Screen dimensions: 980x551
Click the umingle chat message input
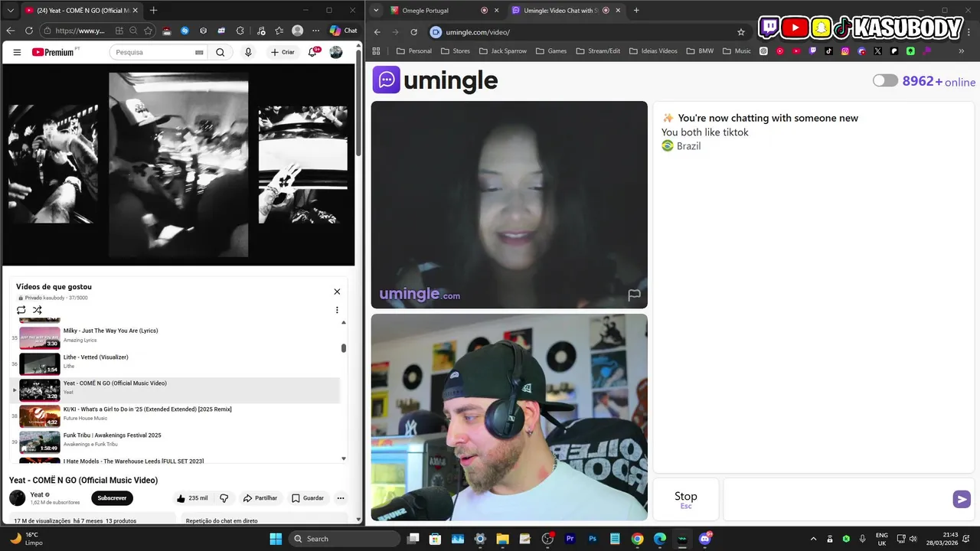(838, 500)
